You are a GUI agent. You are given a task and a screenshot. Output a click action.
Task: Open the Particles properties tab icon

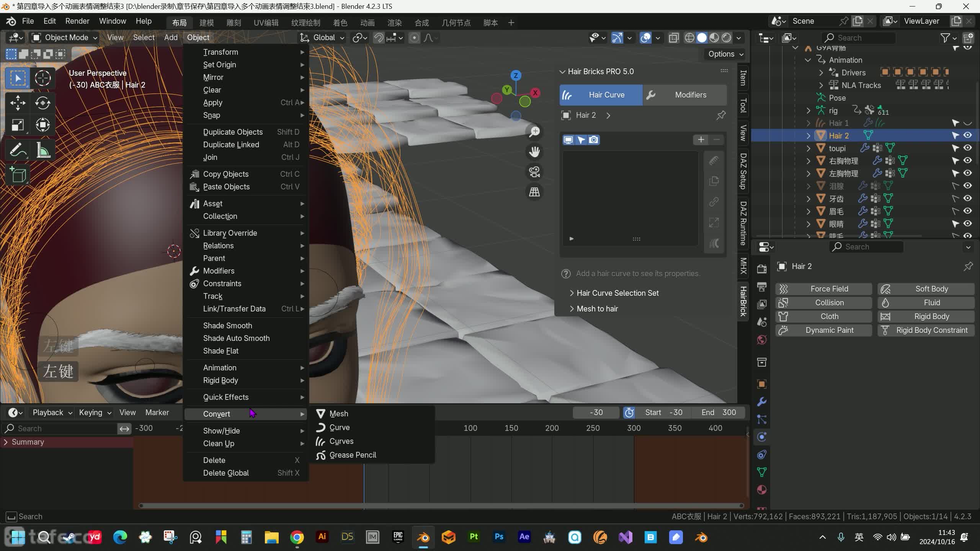762,419
